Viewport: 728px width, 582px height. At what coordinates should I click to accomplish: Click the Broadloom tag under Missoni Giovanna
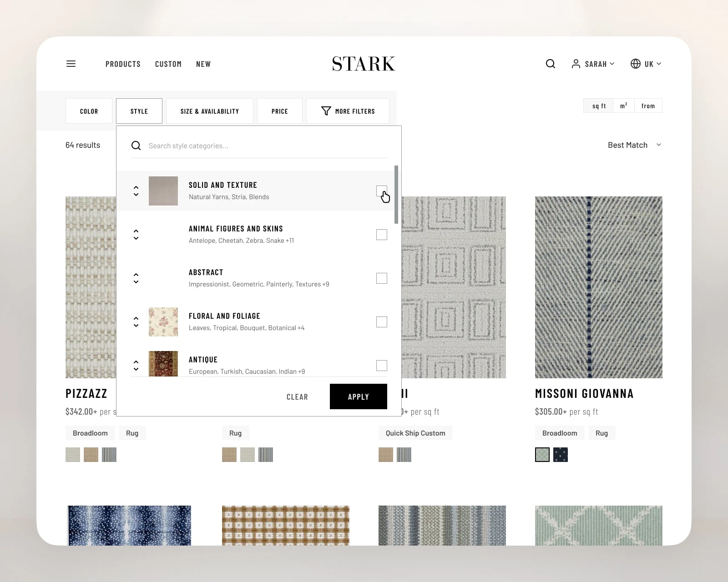click(560, 433)
